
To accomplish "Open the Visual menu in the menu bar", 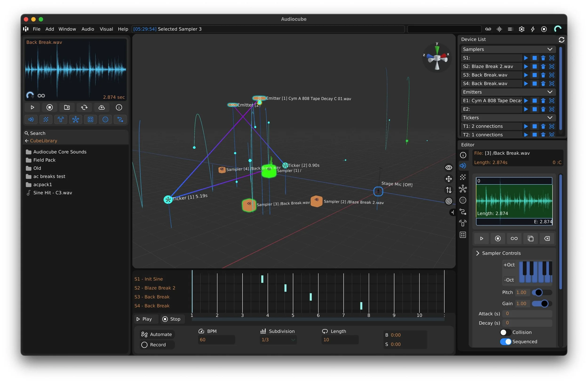I will coord(106,29).
